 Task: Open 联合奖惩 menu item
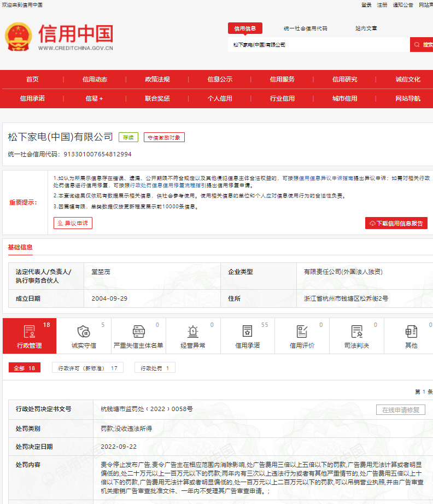coord(157,98)
